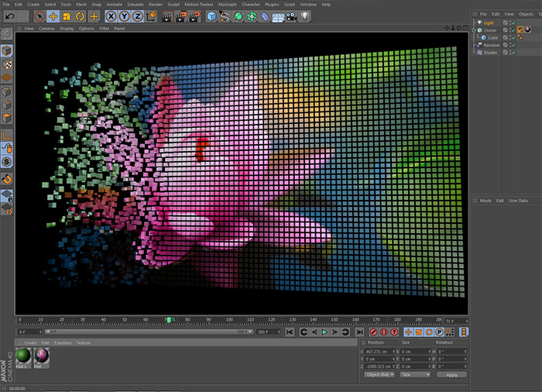Enable Points mode in left palette

(6, 91)
